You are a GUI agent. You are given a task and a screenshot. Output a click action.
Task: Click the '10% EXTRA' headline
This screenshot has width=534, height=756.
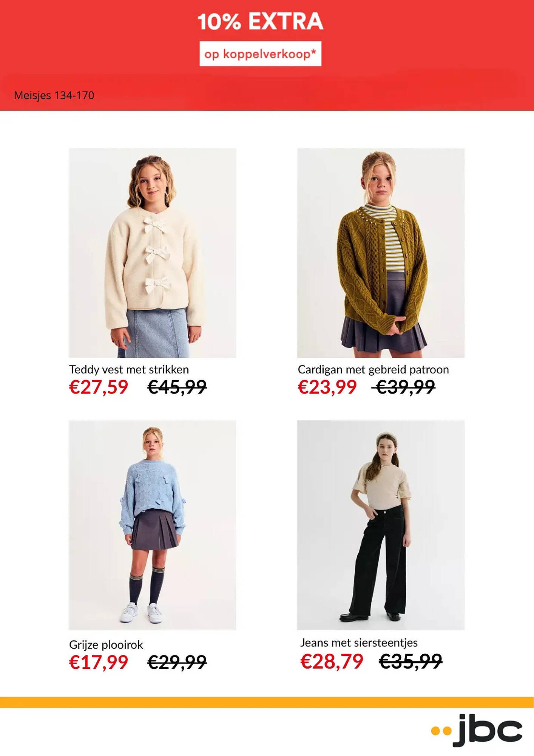(x=261, y=21)
